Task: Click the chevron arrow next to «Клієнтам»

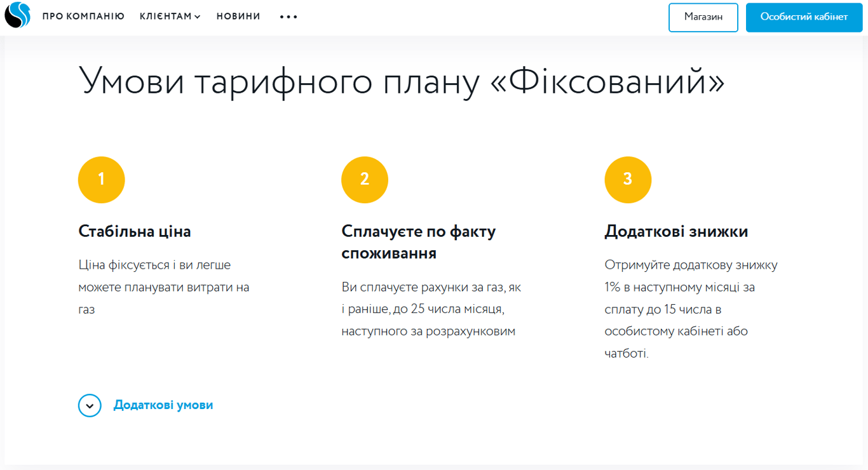Action: (198, 17)
